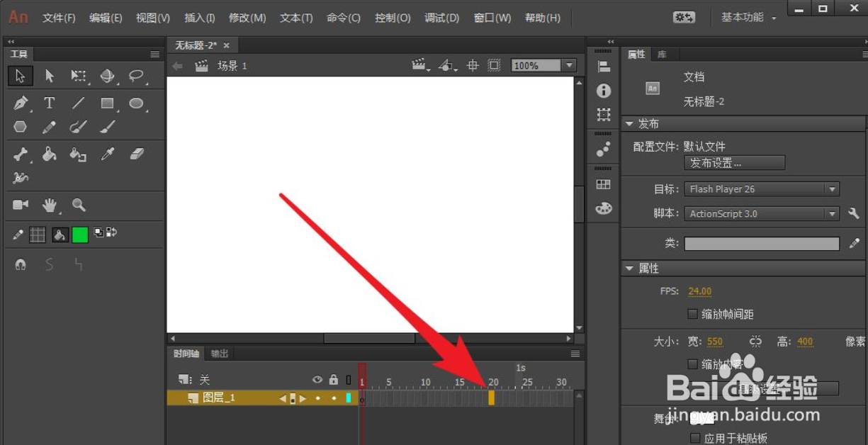Open the 修改(M) menu

247,18
